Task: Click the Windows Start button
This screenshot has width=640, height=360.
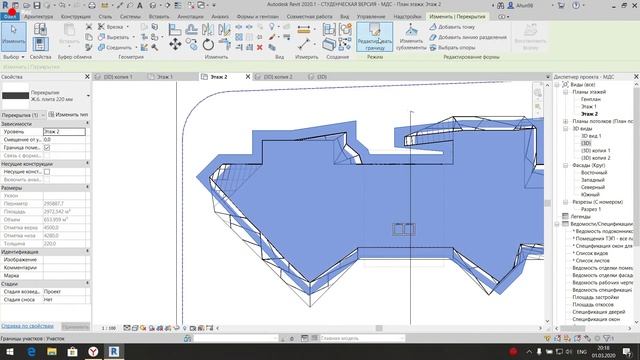Action: 10,351
